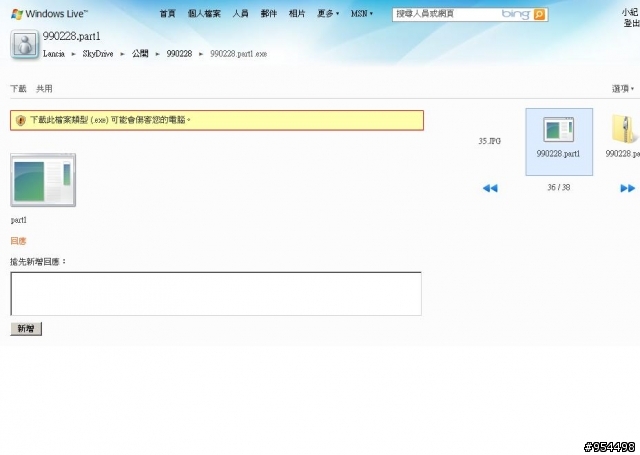Click the search people or web field
Screen dimensions: 640x455
coord(445,14)
